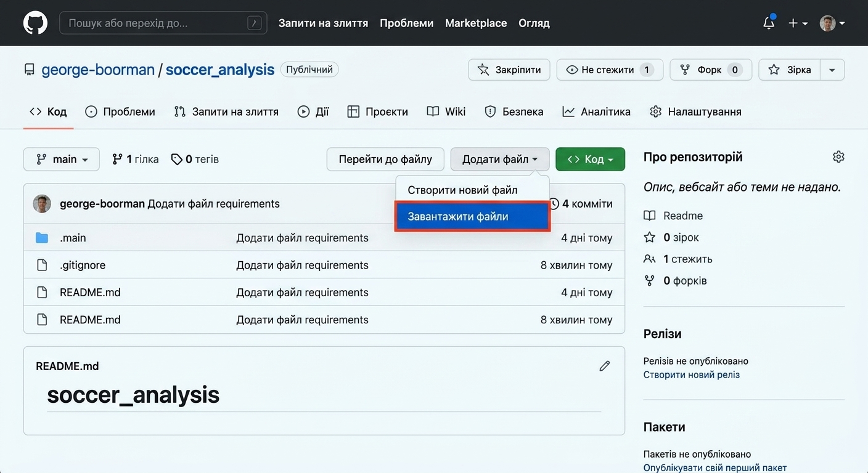
Task: Click george-boorman author name in commit bar
Action: [102, 204]
